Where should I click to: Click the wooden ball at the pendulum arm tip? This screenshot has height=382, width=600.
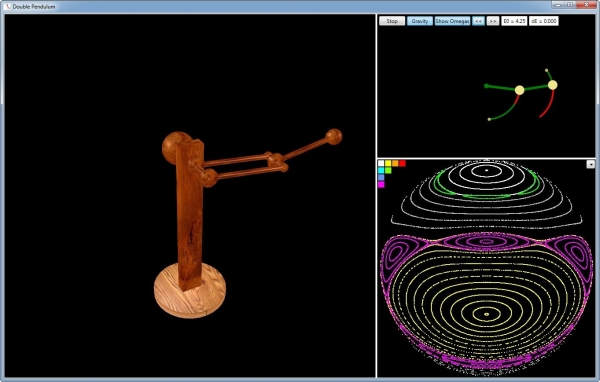(x=334, y=137)
